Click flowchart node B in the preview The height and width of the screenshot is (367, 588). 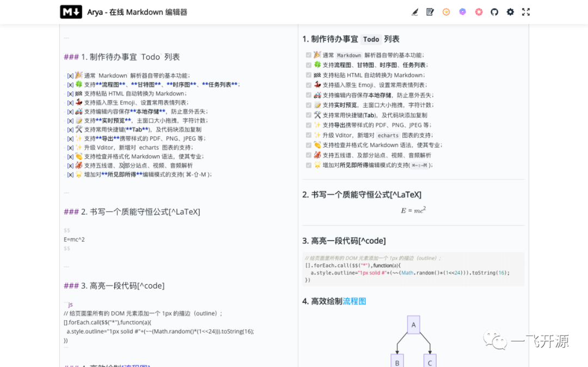tap(397, 360)
